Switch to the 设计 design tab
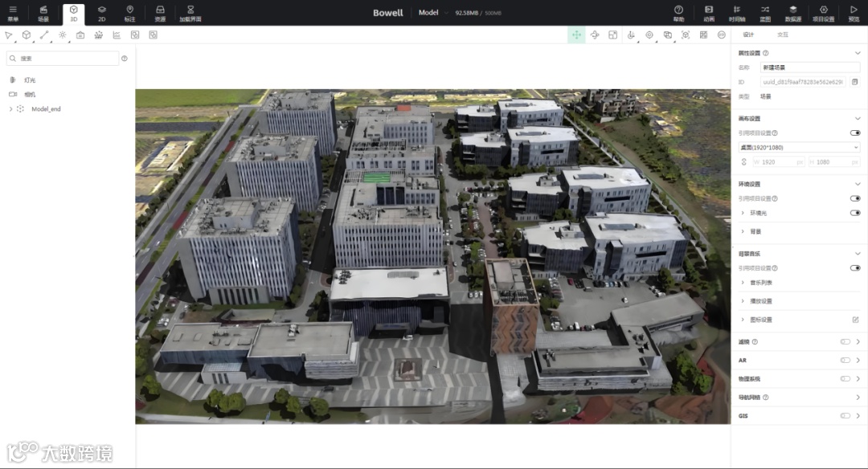Image resolution: width=868 pixels, height=469 pixels. (x=748, y=35)
